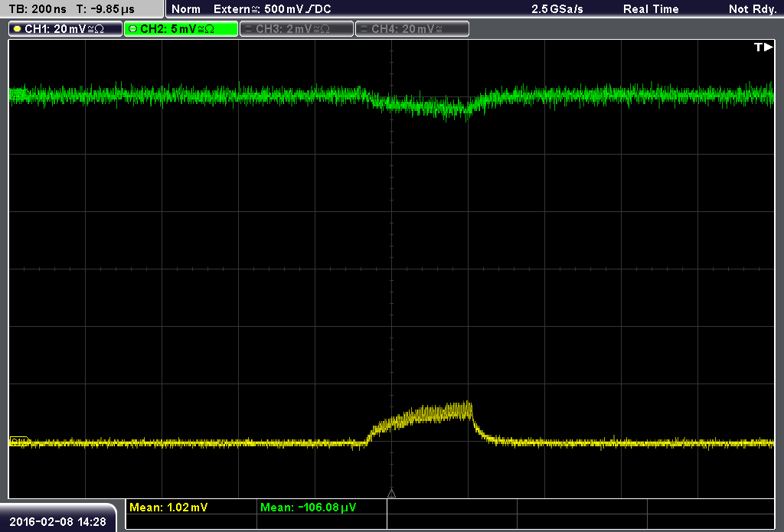Image resolution: width=784 pixels, height=532 pixels.
Task: Click the trigger time triangle marker at the bottom of the grid
Action: 391,494
